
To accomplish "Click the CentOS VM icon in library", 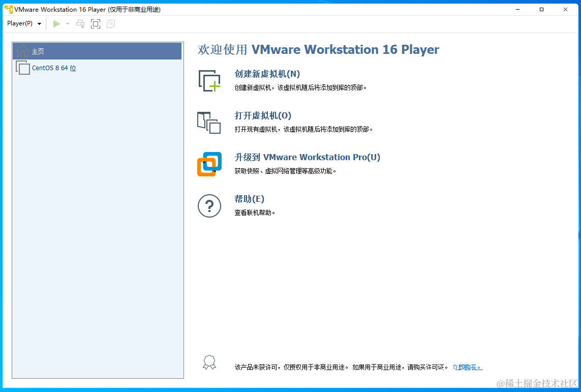I will pyautogui.click(x=22, y=68).
